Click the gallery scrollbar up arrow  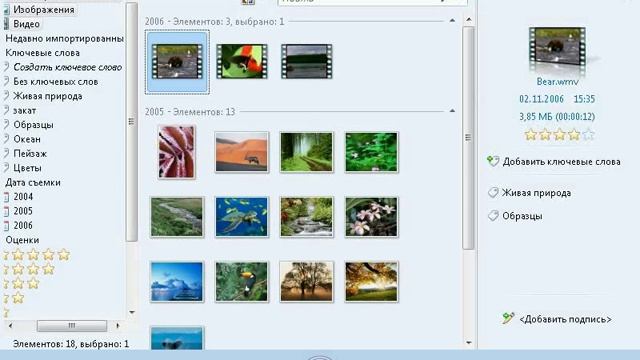[469, 19]
